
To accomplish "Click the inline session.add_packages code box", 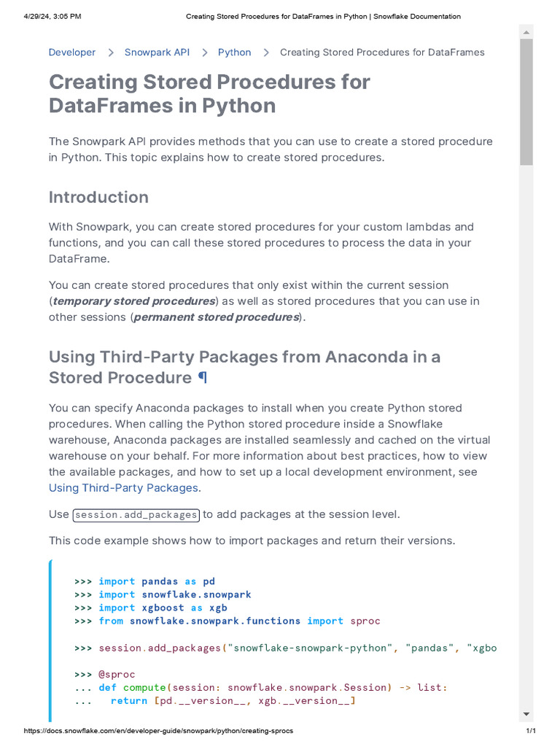I will 136,515.
